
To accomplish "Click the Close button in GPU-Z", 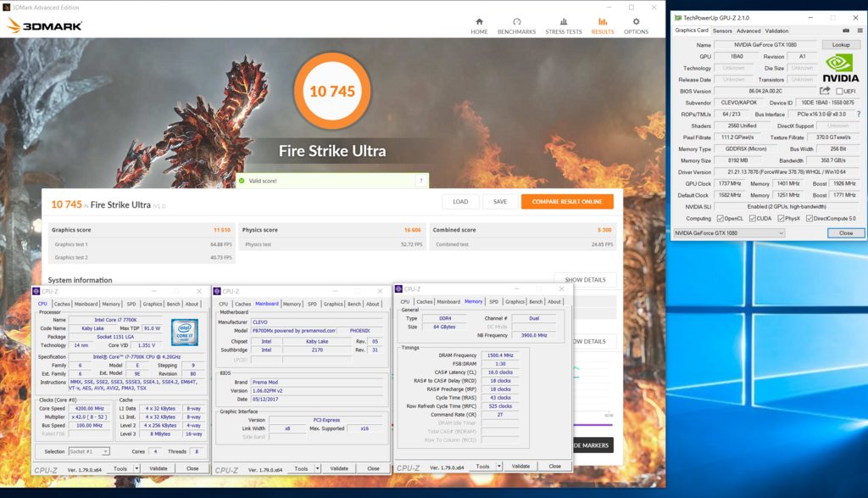I will [x=845, y=233].
